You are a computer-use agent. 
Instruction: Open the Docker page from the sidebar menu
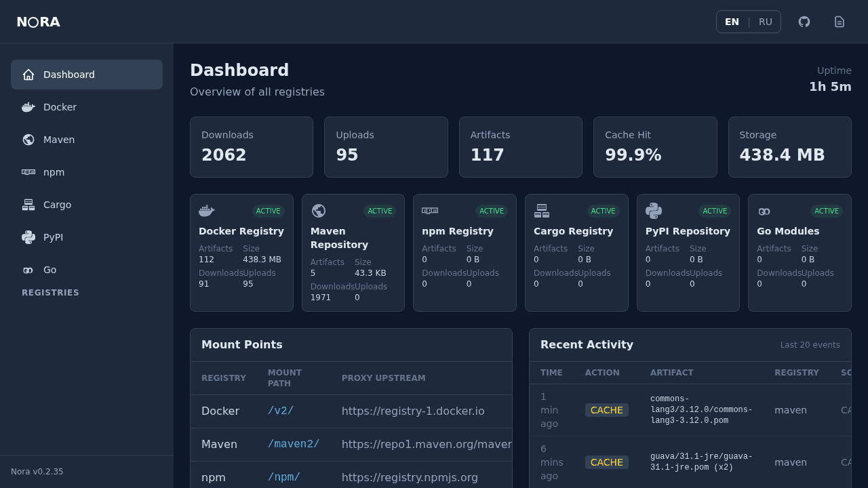click(x=60, y=107)
